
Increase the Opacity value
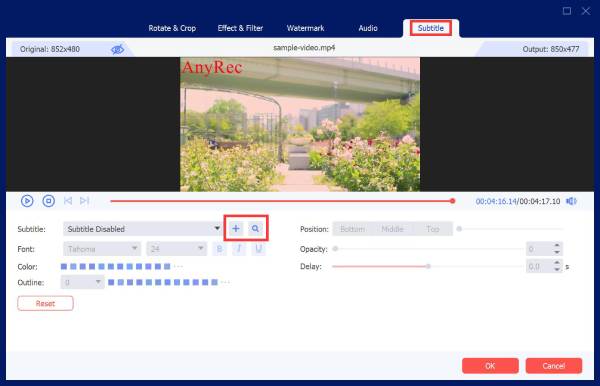[x=557, y=245]
